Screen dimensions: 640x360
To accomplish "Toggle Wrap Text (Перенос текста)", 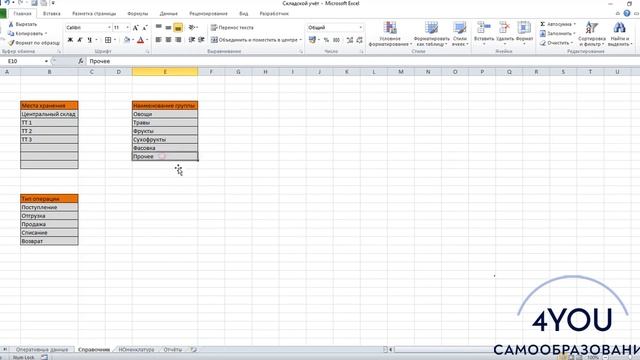I will click(x=232, y=27).
